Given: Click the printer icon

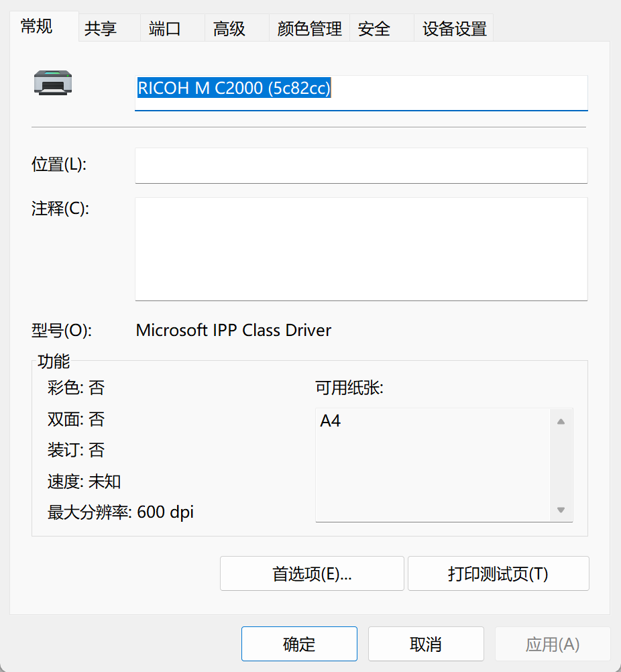Looking at the screenshot, I should point(53,82).
